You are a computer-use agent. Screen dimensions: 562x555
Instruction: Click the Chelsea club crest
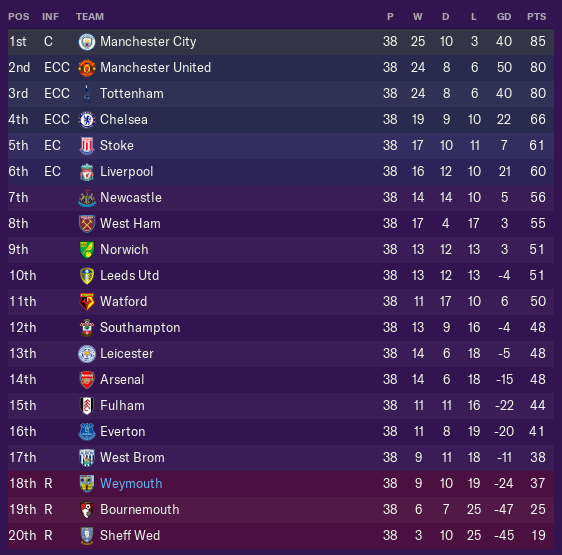pyautogui.click(x=87, y=120)
